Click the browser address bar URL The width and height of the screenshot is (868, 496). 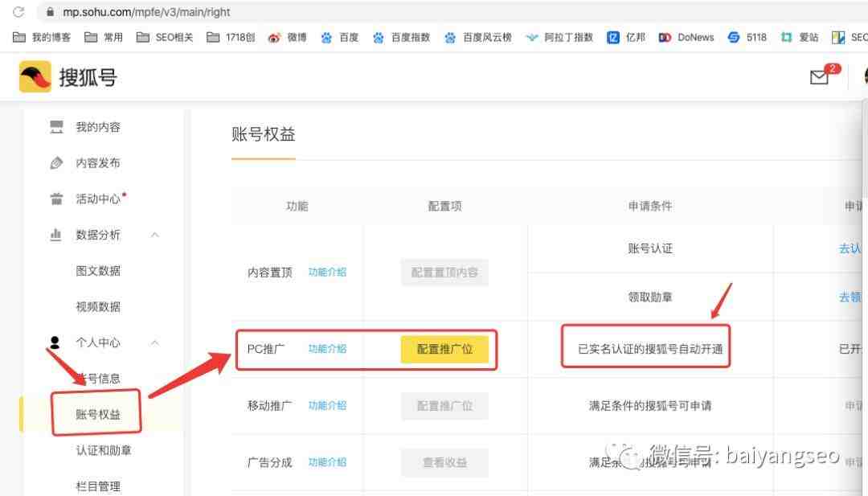(146, 12)
